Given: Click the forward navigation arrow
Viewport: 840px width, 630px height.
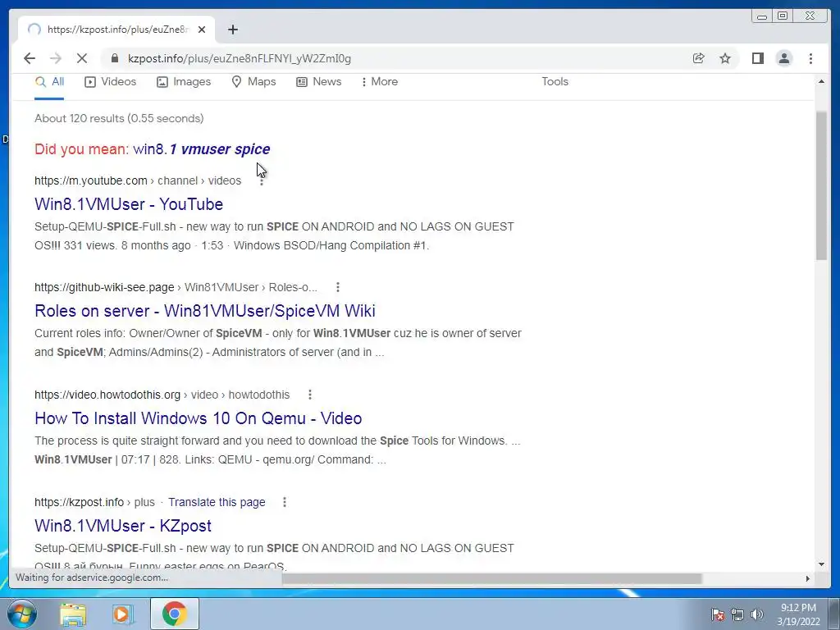Looking at the screenshot, I should (56, 58).
